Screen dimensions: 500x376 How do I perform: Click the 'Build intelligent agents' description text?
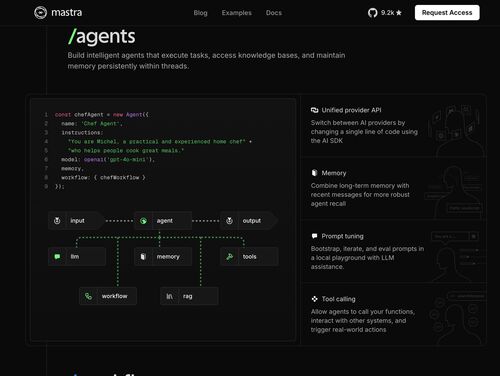(206, 61)
